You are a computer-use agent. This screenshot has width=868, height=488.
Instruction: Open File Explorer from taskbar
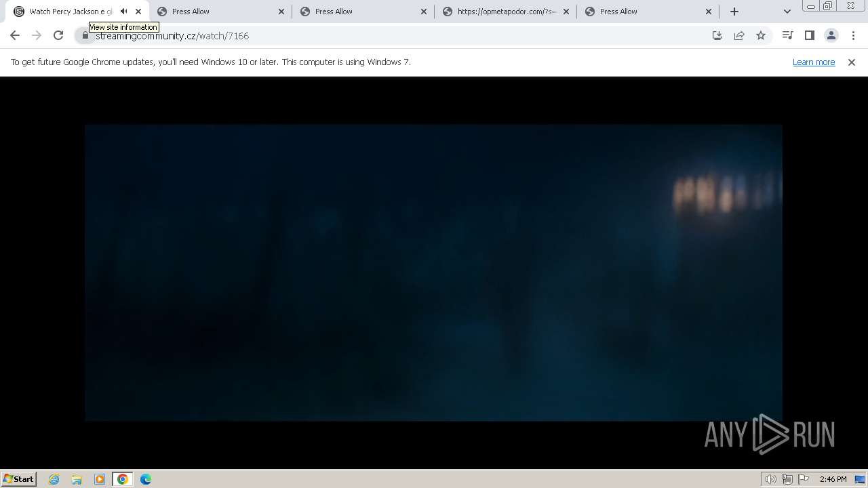(x=77, y=479)
